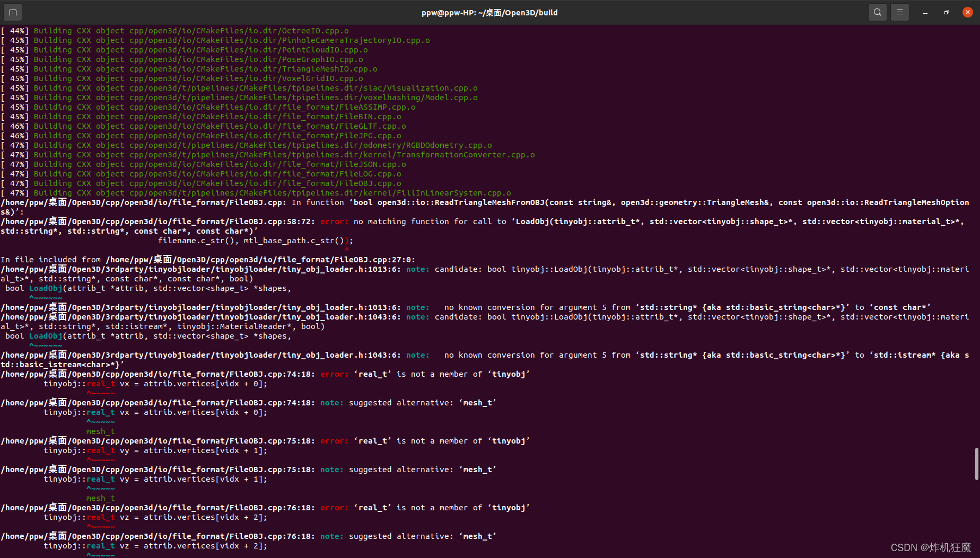Click the FileOBJ.cpp:76:18 suggested alternative note

pyautogui.click(x=249, y=536)
